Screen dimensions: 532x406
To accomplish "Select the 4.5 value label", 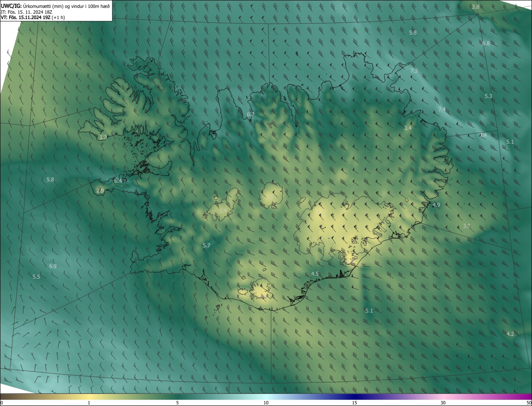I will click(x=315, y=274).
